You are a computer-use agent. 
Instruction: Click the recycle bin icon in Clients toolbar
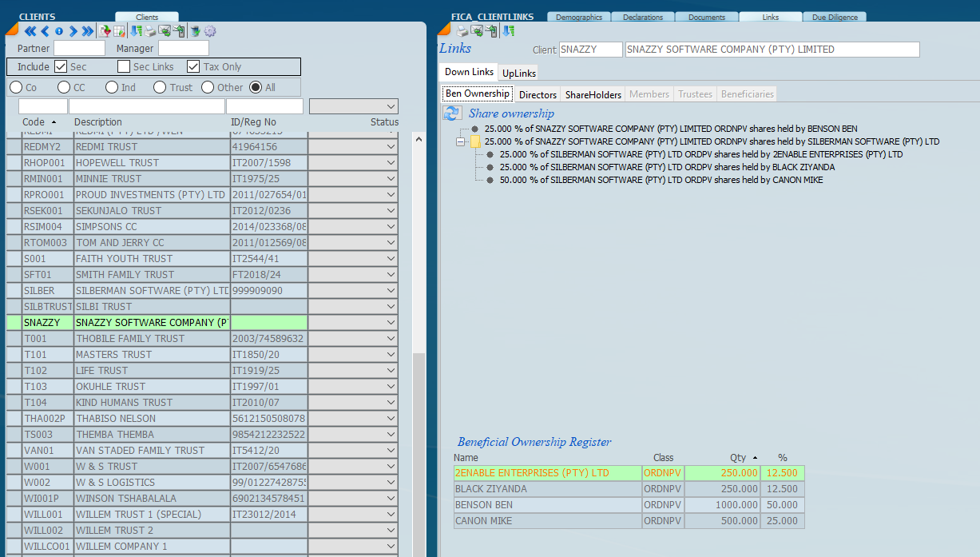[x=194, y=31]
